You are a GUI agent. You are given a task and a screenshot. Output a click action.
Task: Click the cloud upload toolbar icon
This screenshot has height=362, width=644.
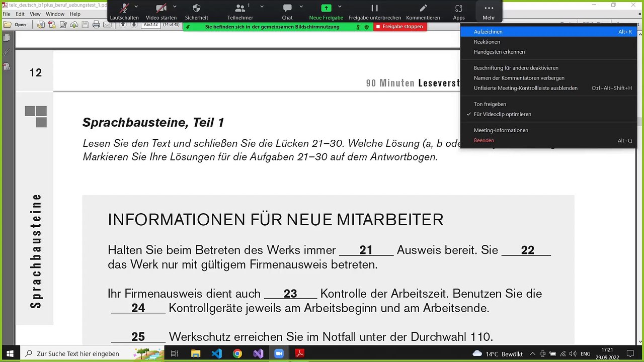click(x=74, y=25)
